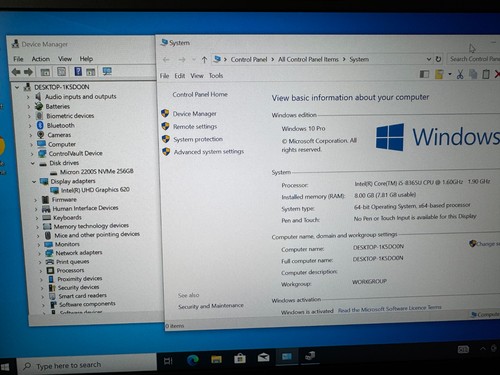
Task: Collapse the DESKTOP-1K5DO0N root node
Action: pos(17,87)
